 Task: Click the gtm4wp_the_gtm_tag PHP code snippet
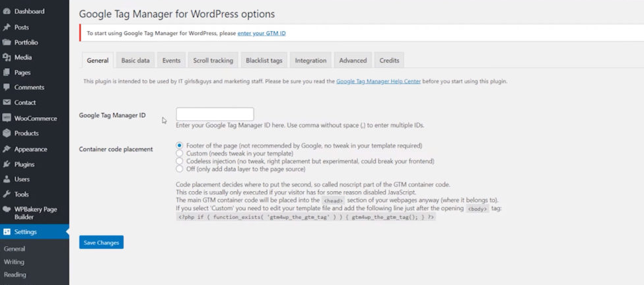coord(306,217)
